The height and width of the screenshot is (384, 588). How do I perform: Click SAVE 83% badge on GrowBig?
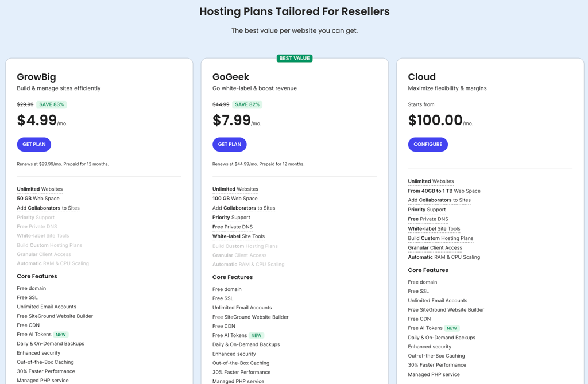[x=52, y=104]
